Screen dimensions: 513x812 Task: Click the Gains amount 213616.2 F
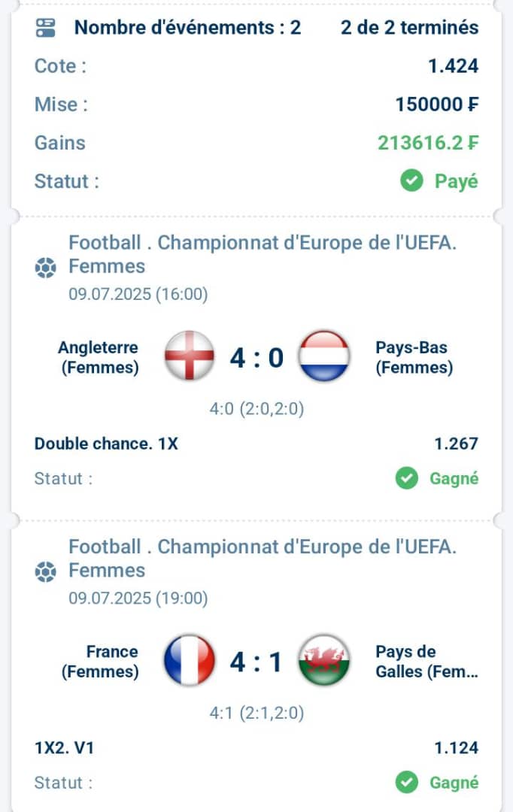click(428, 142)
